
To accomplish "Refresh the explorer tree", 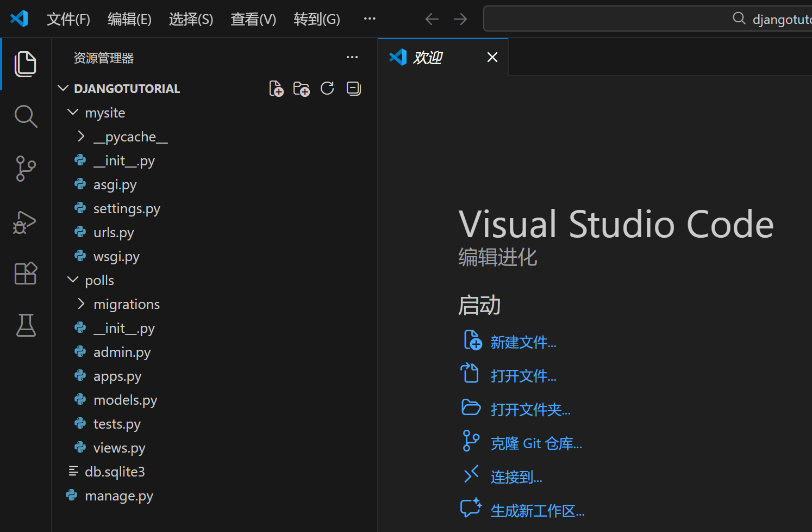I will click(x=327, y=88).
